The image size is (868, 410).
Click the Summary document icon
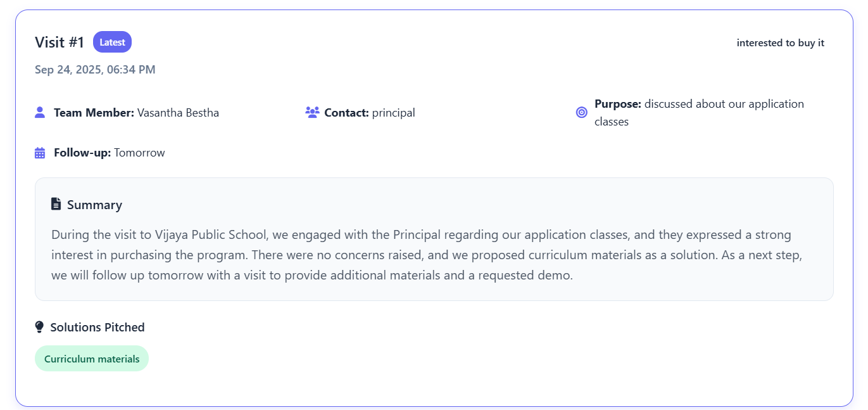[x=56, y=204]
